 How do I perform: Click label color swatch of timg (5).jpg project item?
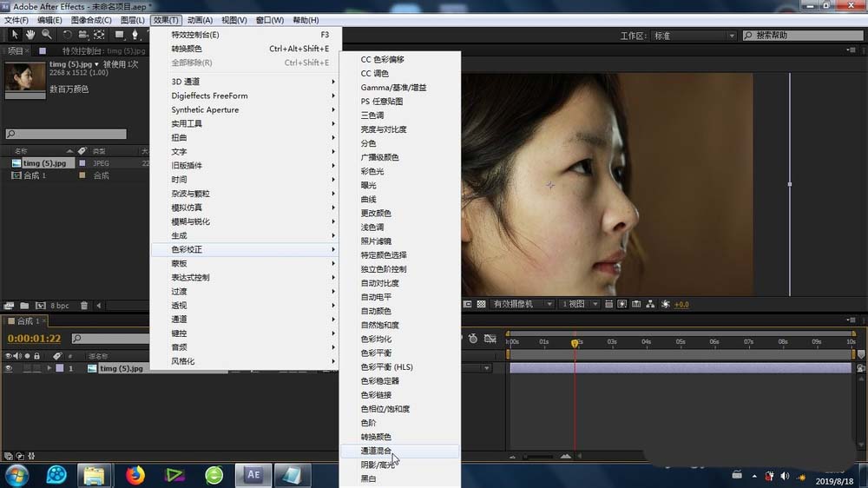coord(82,163)
